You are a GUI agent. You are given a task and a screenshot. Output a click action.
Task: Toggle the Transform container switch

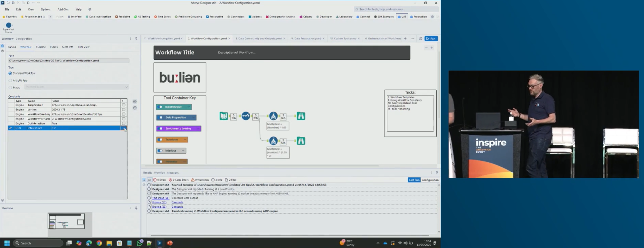click(160, 140)
